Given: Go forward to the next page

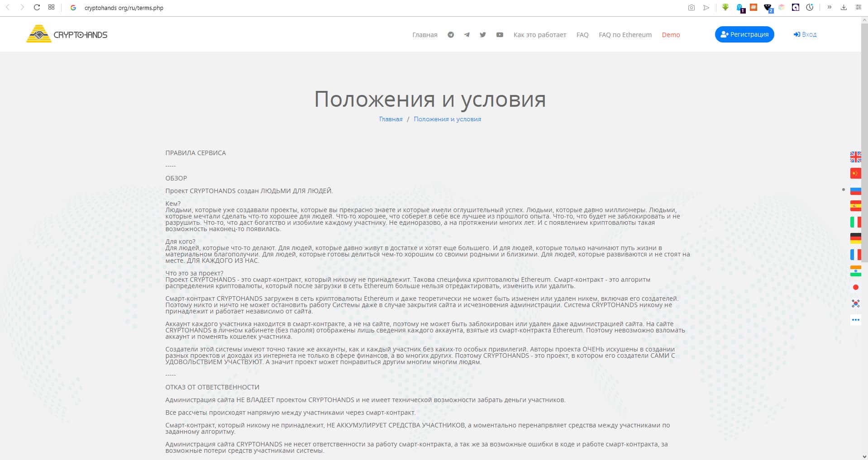Looking at the screenshot, I should click(22, 7).
